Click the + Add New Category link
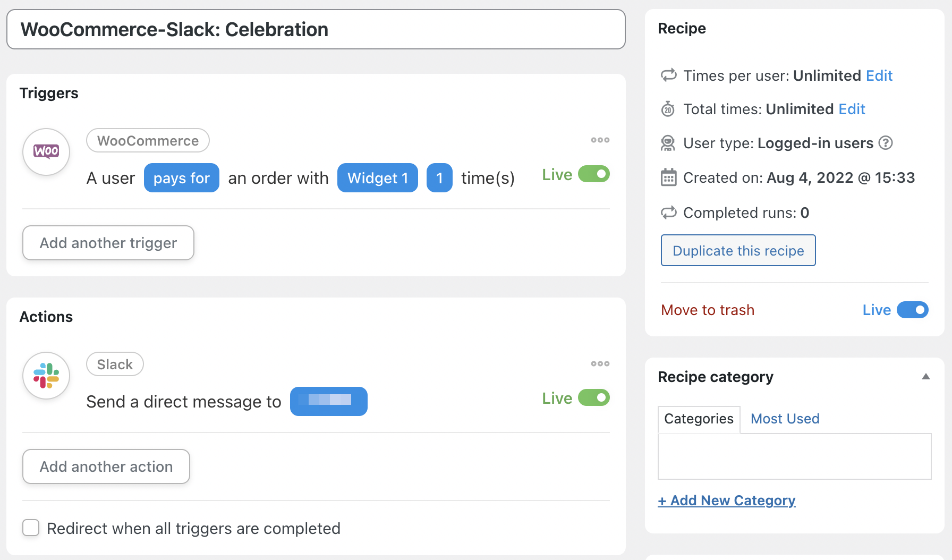This screenshot has width=952, height=560. 727,500
